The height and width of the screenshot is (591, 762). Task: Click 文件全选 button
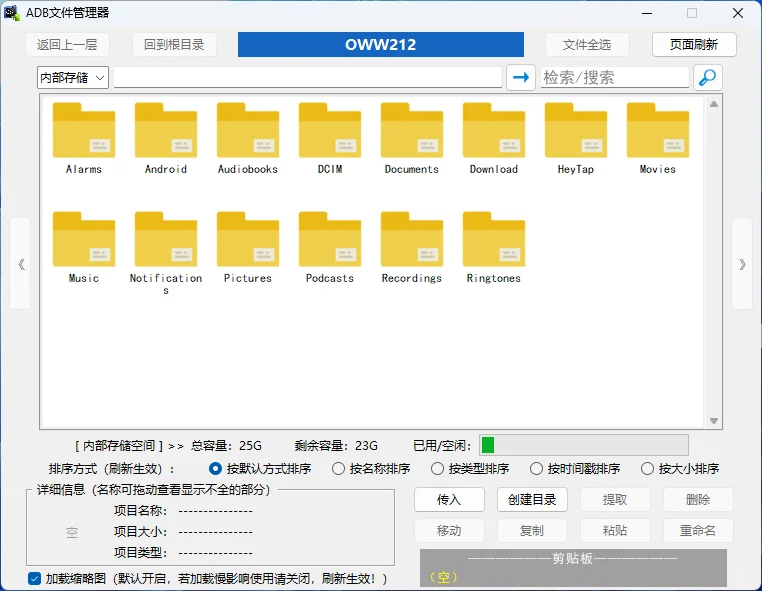pyautogui.click(x=587, y=45)
